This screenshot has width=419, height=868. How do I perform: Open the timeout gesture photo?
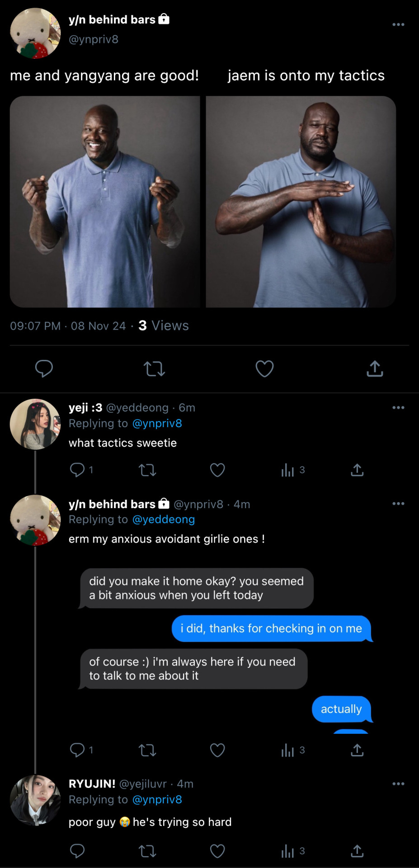click(301, 202)
